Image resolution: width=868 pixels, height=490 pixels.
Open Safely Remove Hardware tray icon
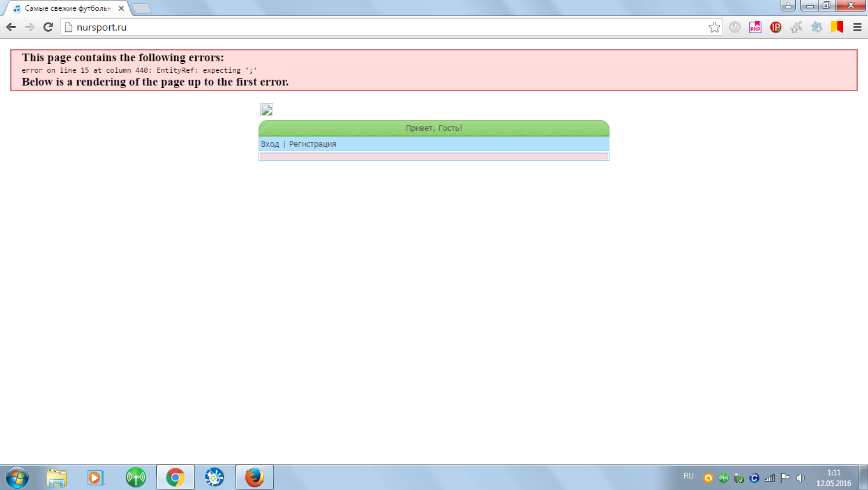738,477
